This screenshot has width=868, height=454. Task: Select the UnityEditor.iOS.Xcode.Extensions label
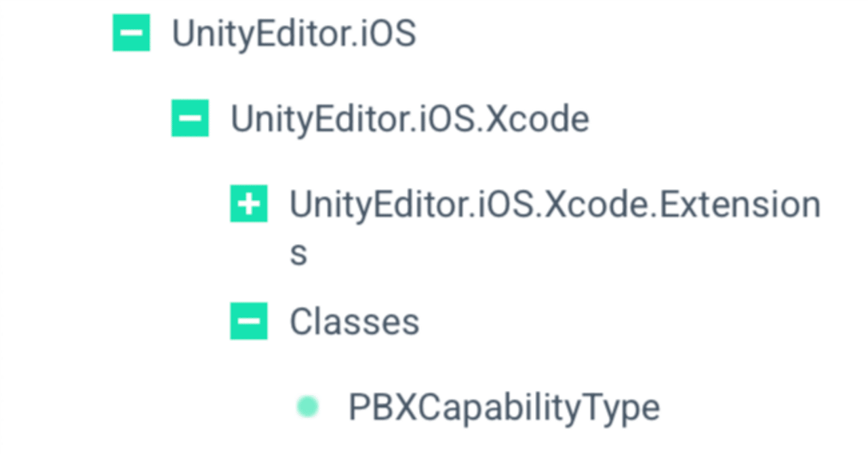553,203
